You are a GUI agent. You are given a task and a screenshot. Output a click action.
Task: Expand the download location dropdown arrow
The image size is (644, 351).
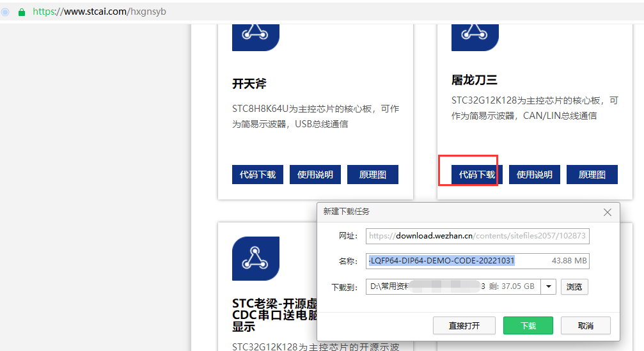tap(548, 286)
